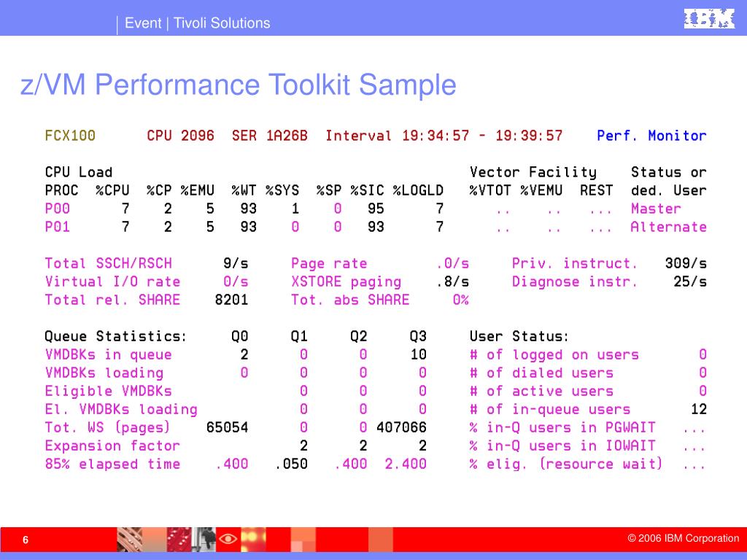Click the serial text "SER 1A26B"
747x560 pixels.
tap(270, 136)
